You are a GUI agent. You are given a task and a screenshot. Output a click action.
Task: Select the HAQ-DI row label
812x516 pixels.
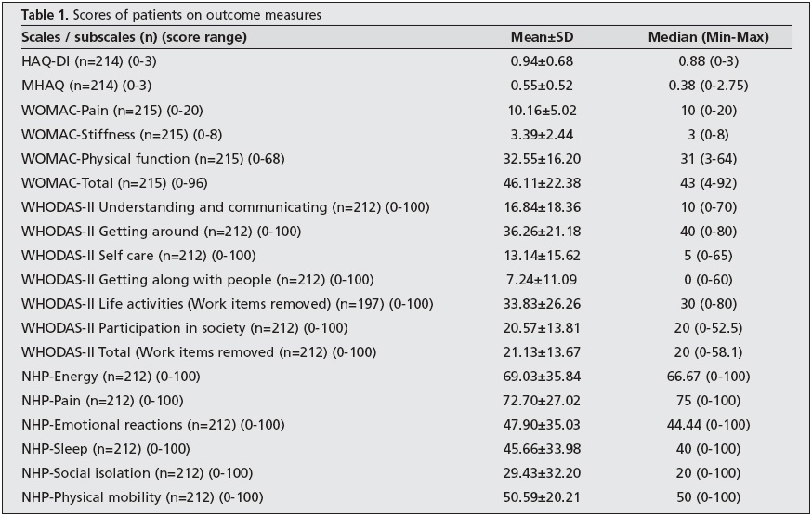[x=85, y=61]
